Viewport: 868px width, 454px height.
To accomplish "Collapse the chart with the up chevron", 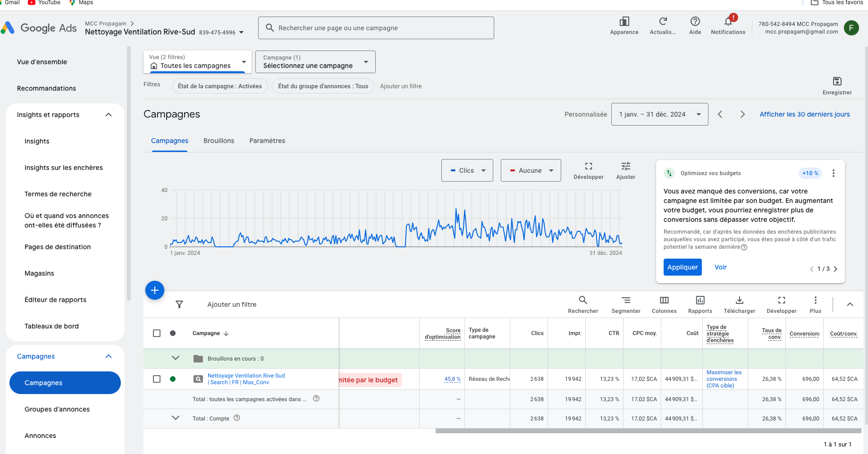I will pyautogui.click(x=850, y=304).
